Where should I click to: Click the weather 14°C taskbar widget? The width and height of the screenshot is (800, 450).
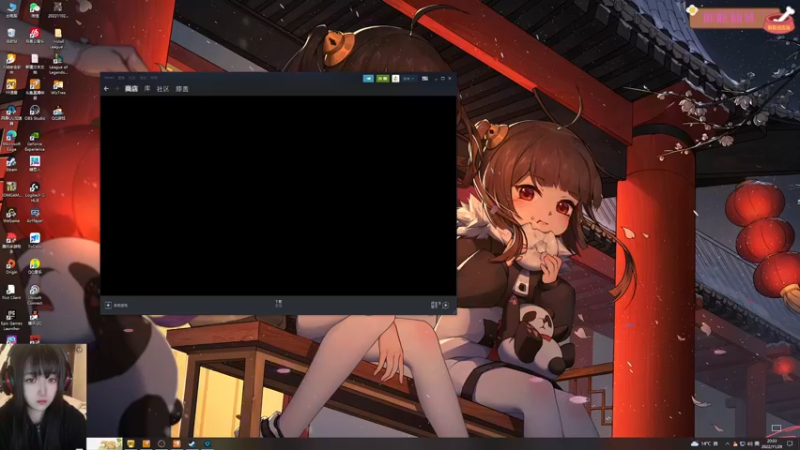703,444
